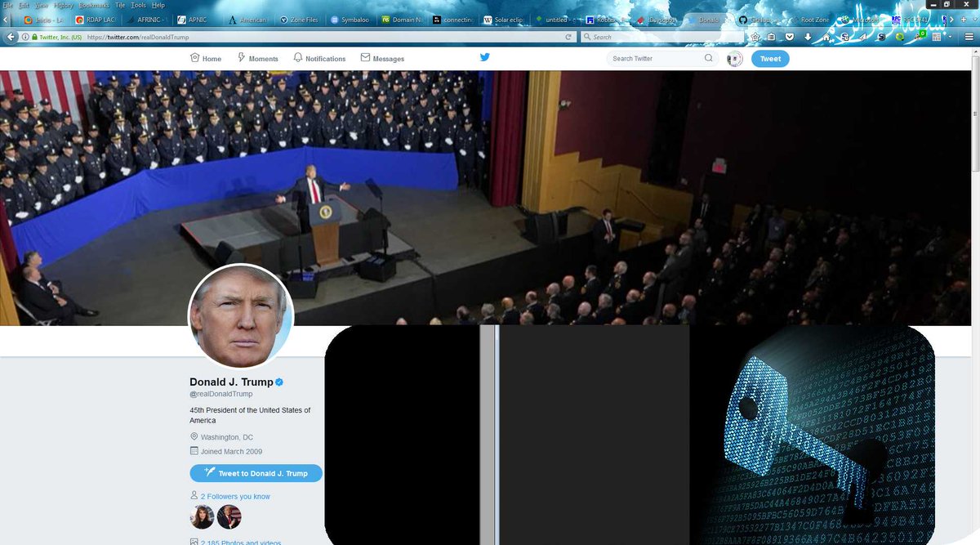980x545 pixels.
Task: Click the Twitter search magnifier icon
Action: 709,59
